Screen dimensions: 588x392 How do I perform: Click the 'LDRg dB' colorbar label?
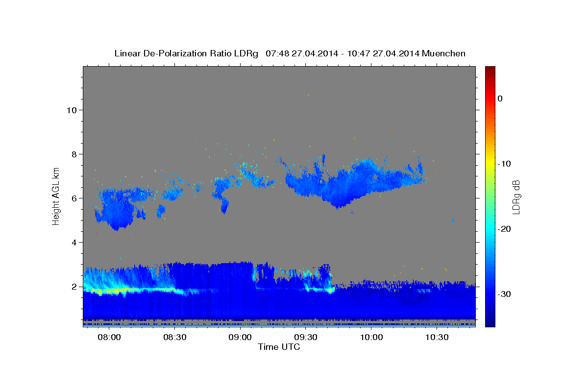515,197
